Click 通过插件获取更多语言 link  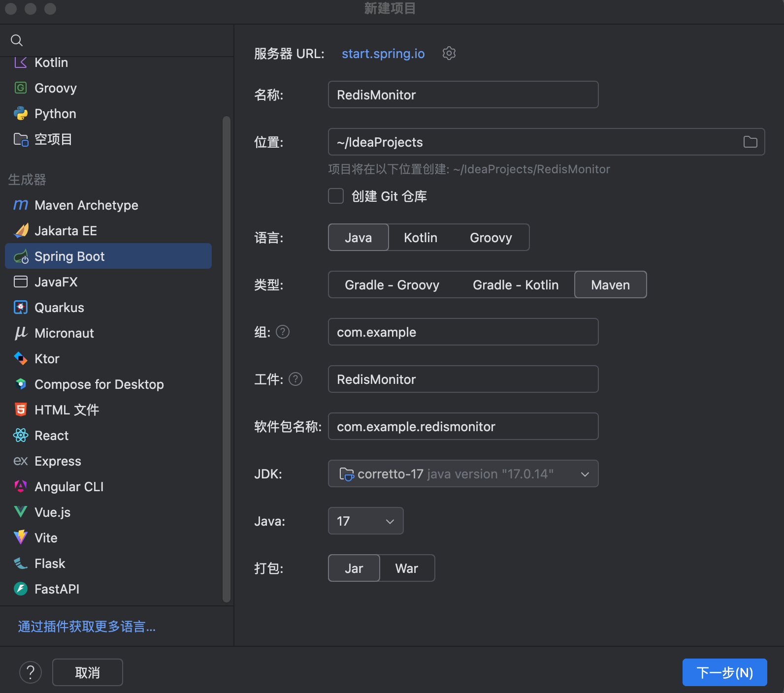[87, 627]
